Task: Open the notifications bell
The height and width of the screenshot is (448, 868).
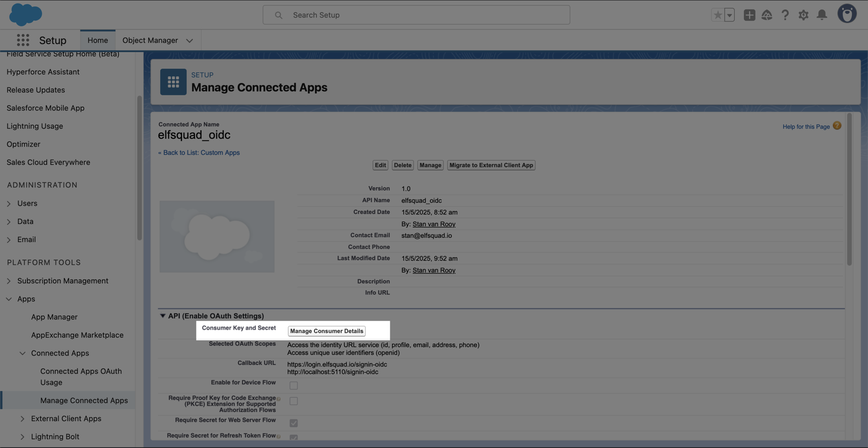Action: point(822,16)
